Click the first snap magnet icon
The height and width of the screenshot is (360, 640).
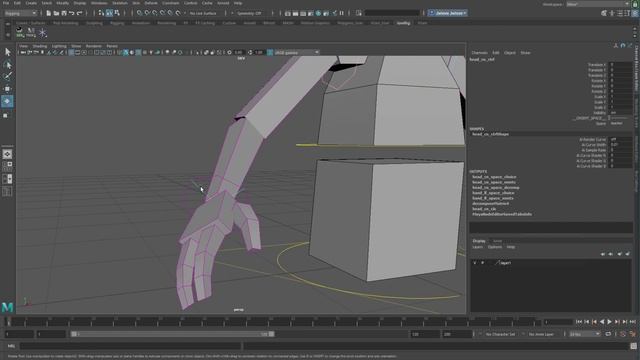coord(140,13)
